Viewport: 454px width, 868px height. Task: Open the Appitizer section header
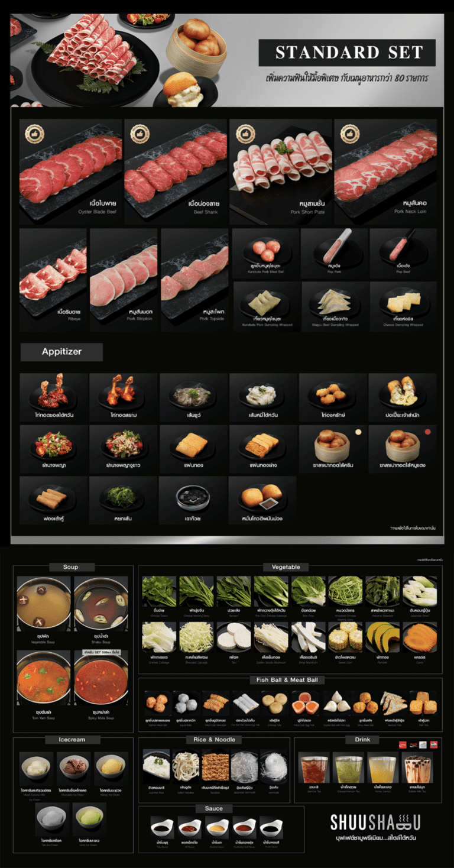tap(61, 352)
